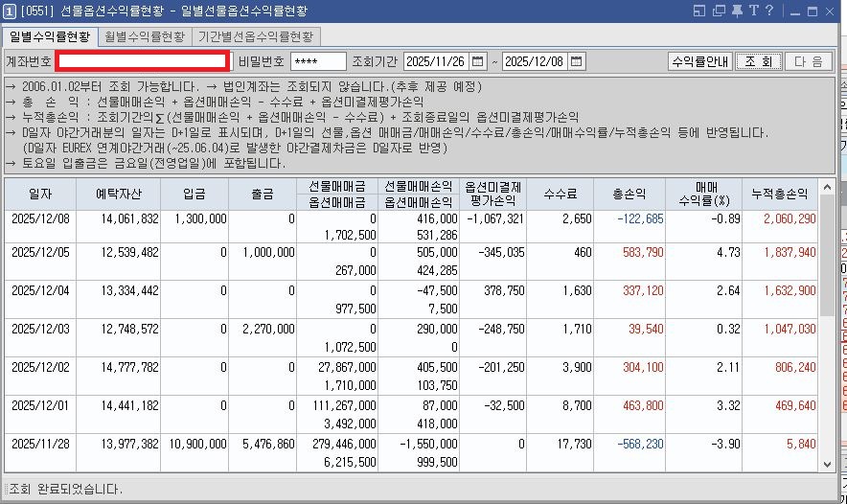Click the 선물매매금 column header
The height and width of the screenshot is (504, 847).
coord(337,187)
